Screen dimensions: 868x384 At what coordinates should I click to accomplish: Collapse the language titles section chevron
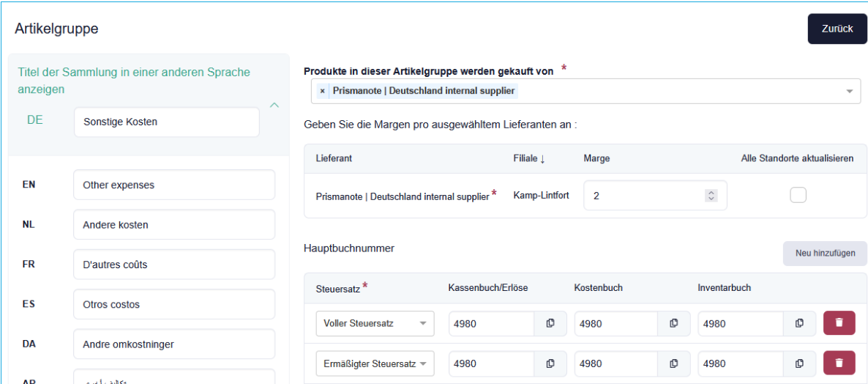click(x=274, y=106)
